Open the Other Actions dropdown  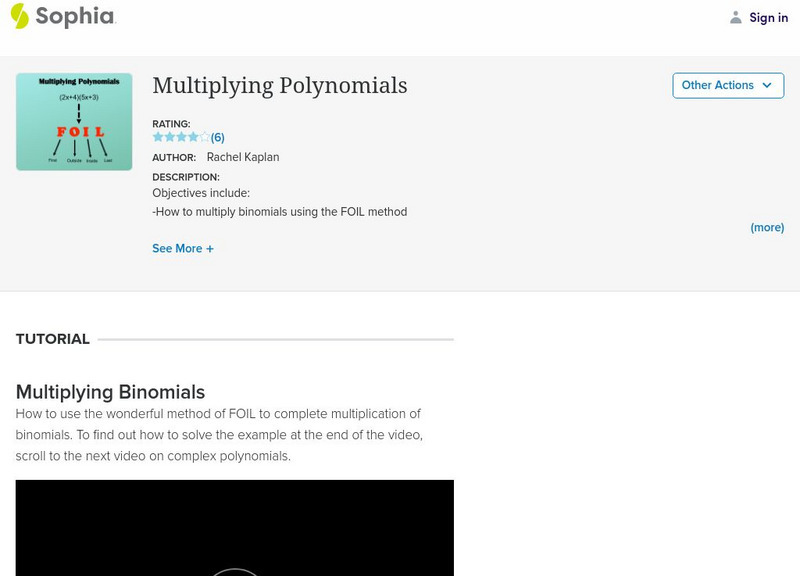(x=727, y=85)
